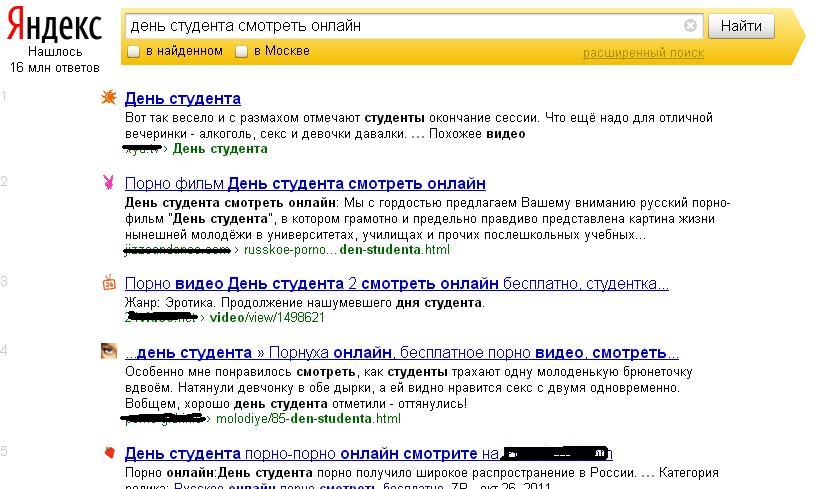Click the Яндекс logo

click(x=54, y=25)
